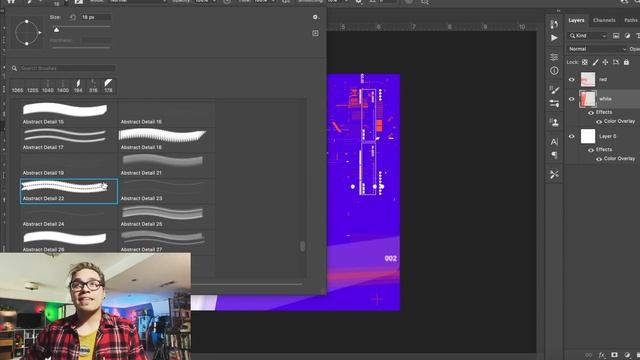The height and width of the screenshot is (360, 640).
Task: Open the Brush Settings panel icon
Action: [x=554, y=103]
